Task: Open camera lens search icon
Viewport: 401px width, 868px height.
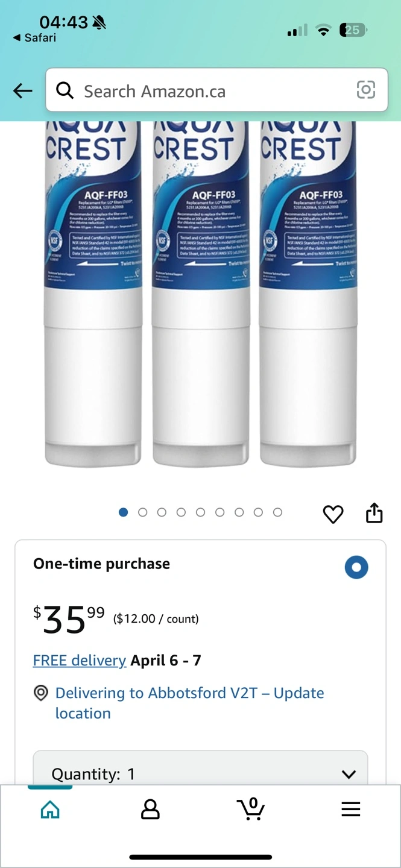Action: pos(365,90)
